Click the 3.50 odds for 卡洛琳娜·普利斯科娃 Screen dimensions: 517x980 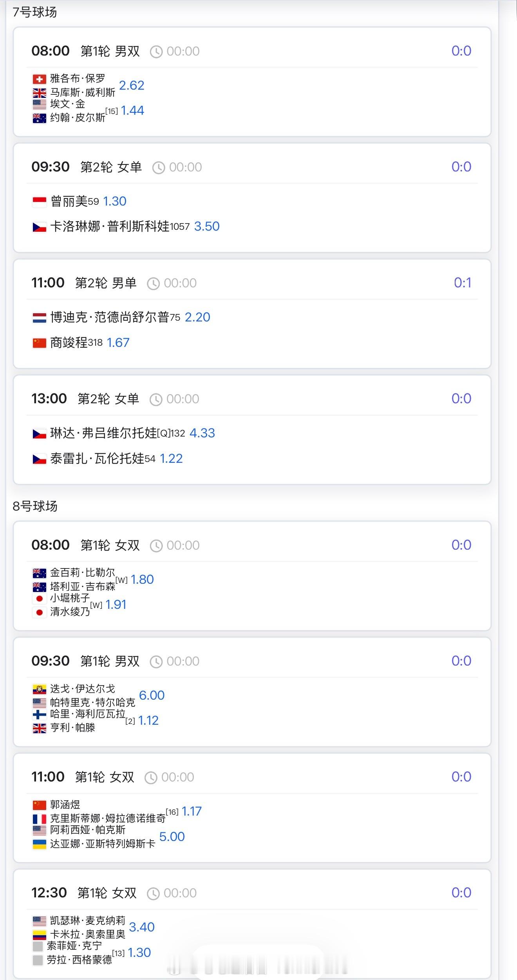[207, 226]
